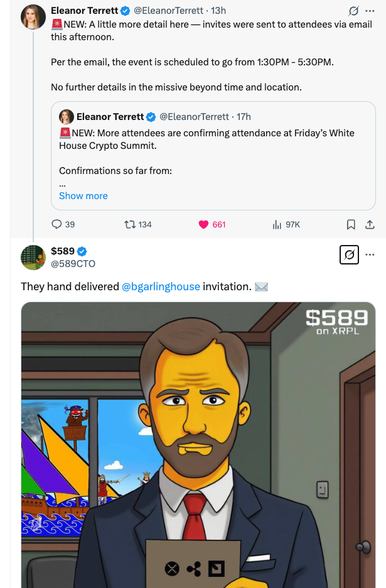This screenshot has width=386, height=588.
Task: Repost Eleanor Terrett's tweet via retweet icon
Action: click(x=130, y=224)
